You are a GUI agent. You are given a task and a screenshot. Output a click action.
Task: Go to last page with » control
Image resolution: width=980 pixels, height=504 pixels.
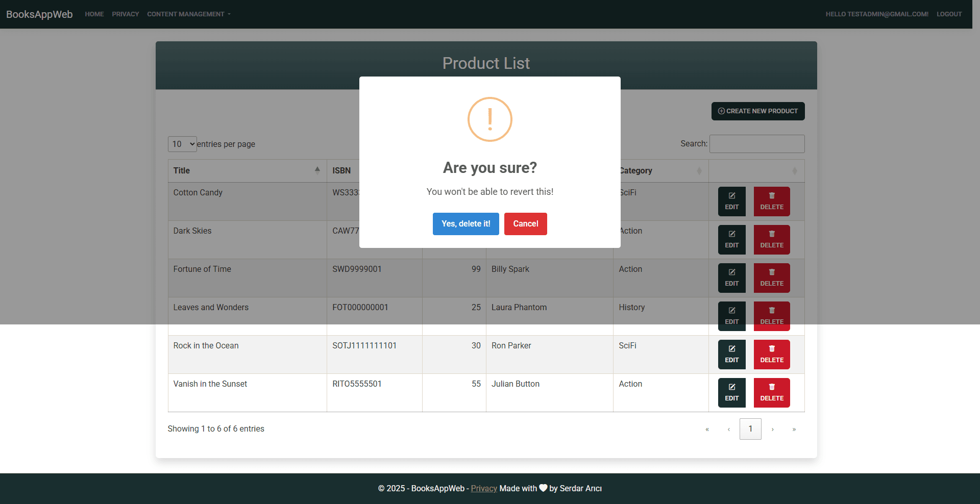794,429
